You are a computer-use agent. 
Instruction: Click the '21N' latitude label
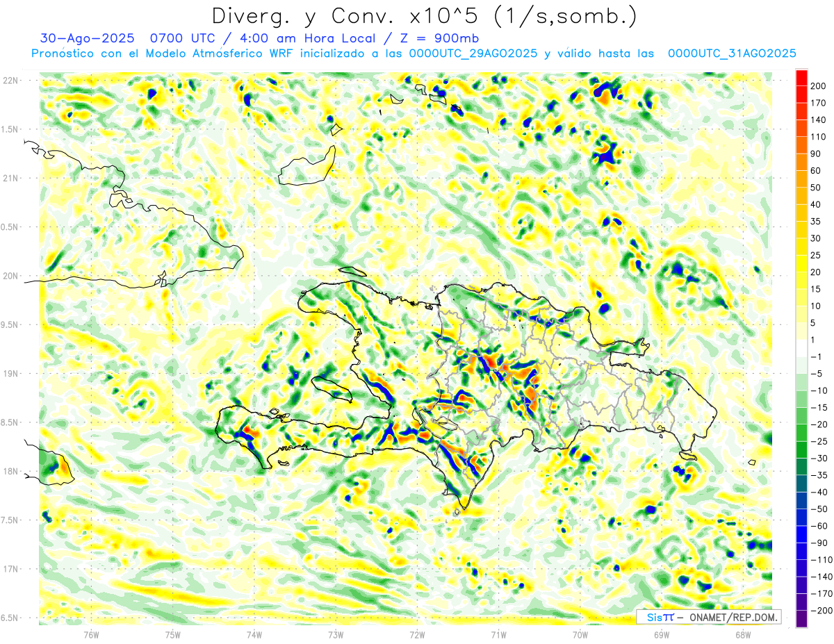[x=10, y=178]
